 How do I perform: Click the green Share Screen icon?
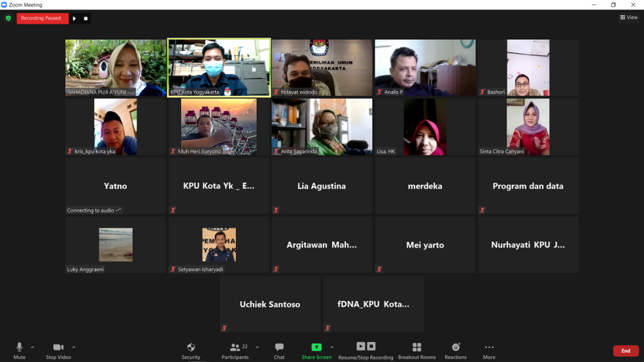coord(316,348)
